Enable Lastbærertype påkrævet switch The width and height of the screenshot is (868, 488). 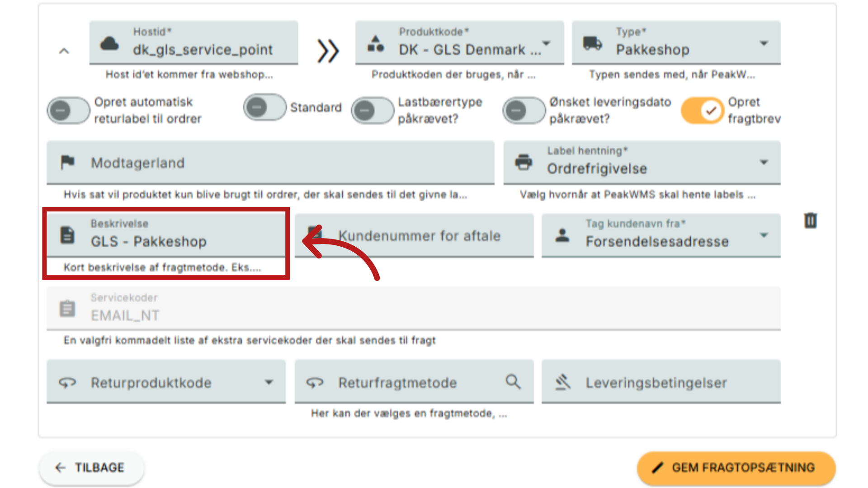(x=373, y=110)
